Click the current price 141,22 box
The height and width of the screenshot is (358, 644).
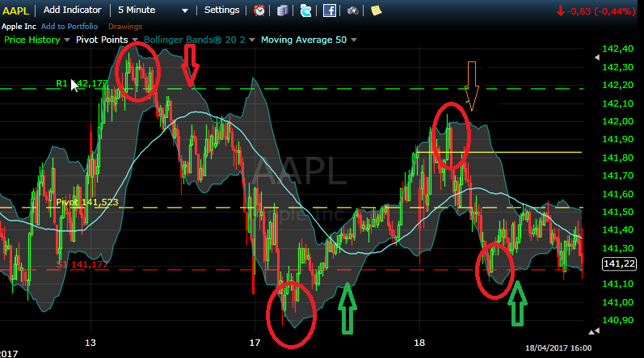pos(619,263)
